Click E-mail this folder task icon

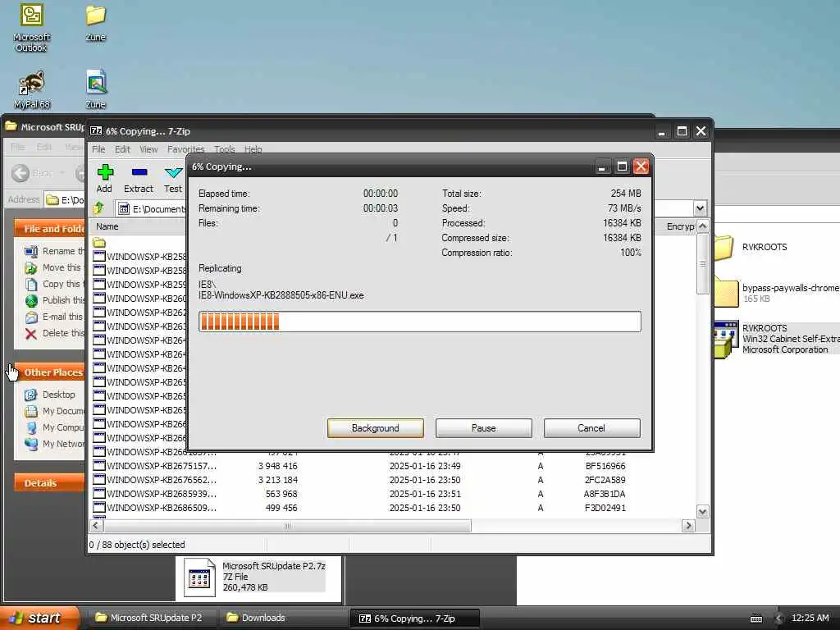tap(31, 317)
